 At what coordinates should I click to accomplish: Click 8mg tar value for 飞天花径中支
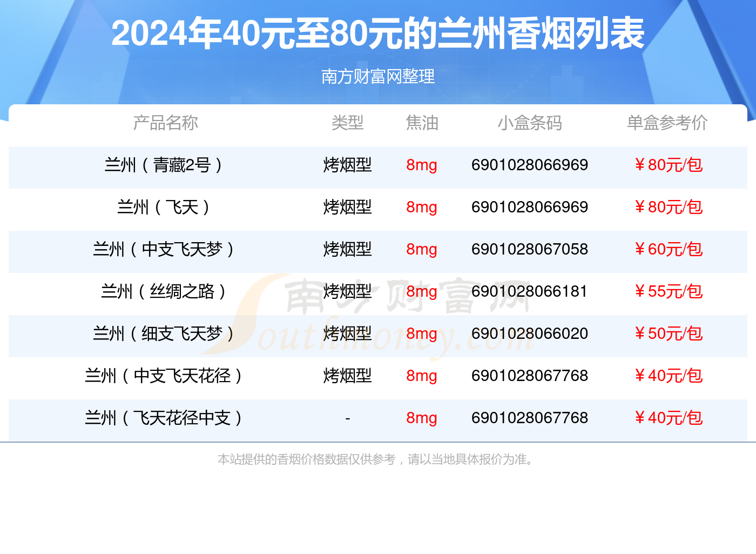tap(422, 418)
